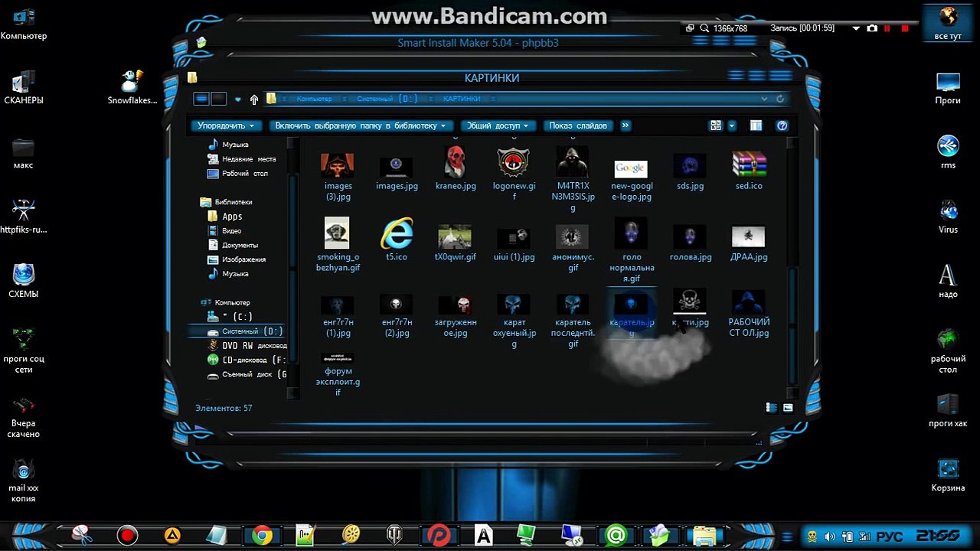Select РАБОЧИЙ СТОЛ.jpg file

click(x=749, y=314)
